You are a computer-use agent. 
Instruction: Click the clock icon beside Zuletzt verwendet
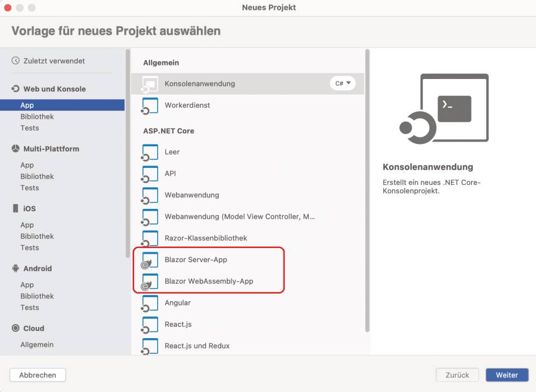pos(15,61)
